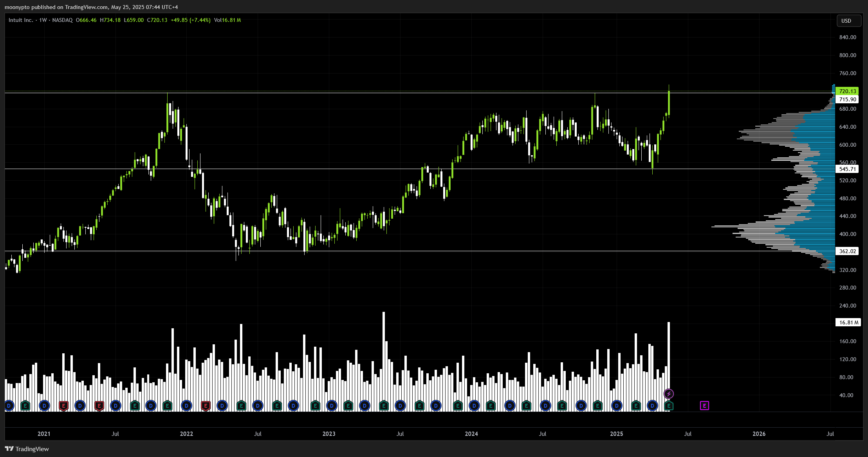
Task: Click the Vol 16.81 M legend value
Action: (x=227, y=20)
